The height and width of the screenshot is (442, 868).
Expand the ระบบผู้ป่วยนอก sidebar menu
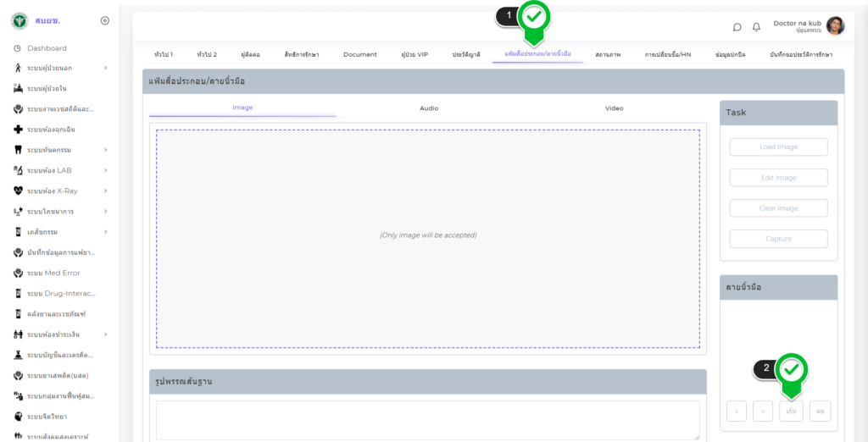click(x=105, y=68)
